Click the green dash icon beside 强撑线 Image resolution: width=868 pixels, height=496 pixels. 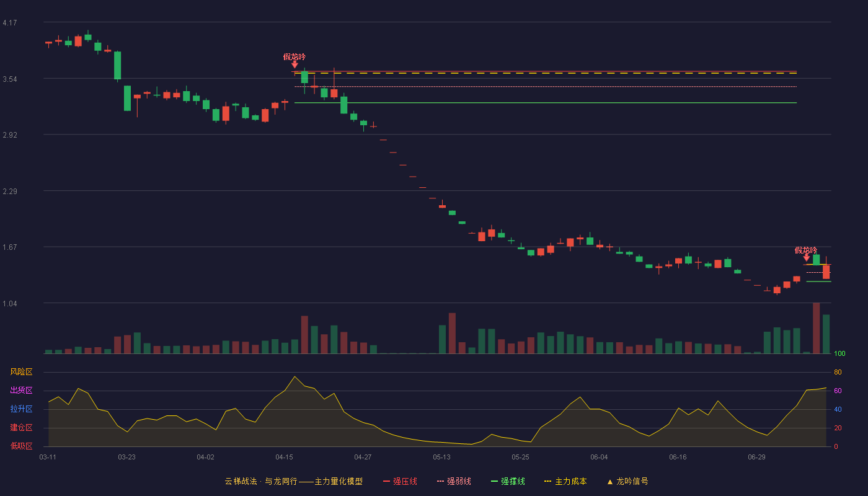tap(494, 481)
